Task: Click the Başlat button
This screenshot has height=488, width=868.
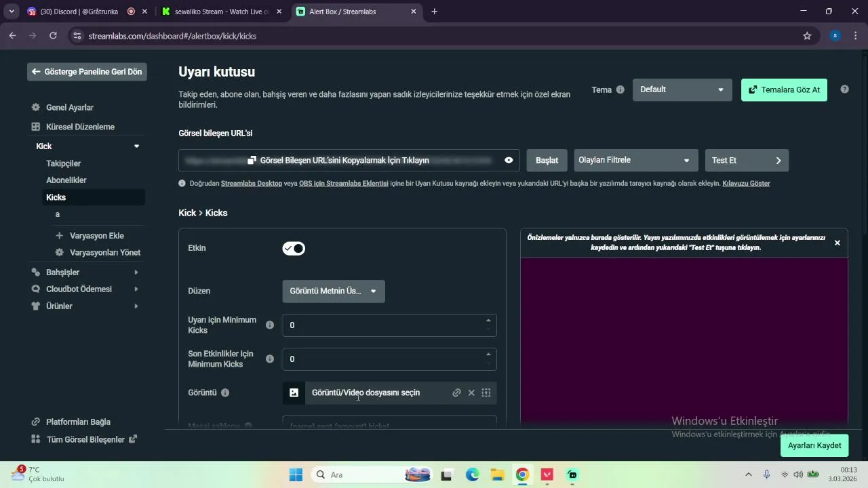Action: point(547,161)
